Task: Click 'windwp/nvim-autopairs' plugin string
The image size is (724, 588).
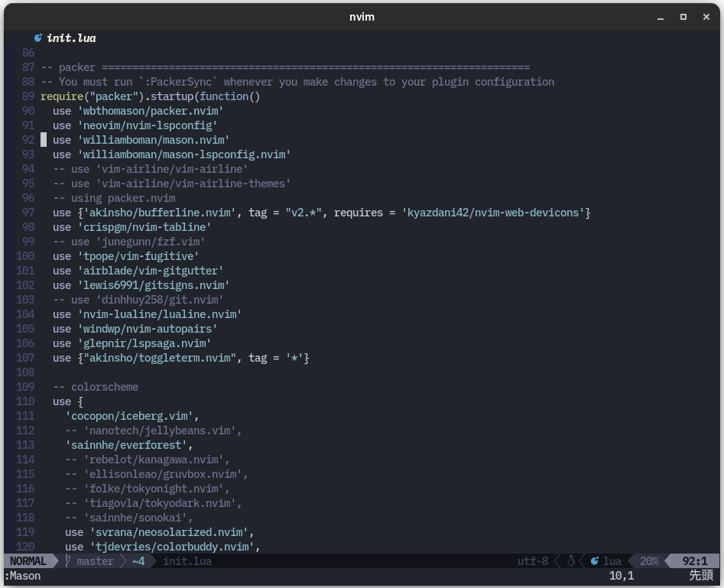Action: coord(148,329)
